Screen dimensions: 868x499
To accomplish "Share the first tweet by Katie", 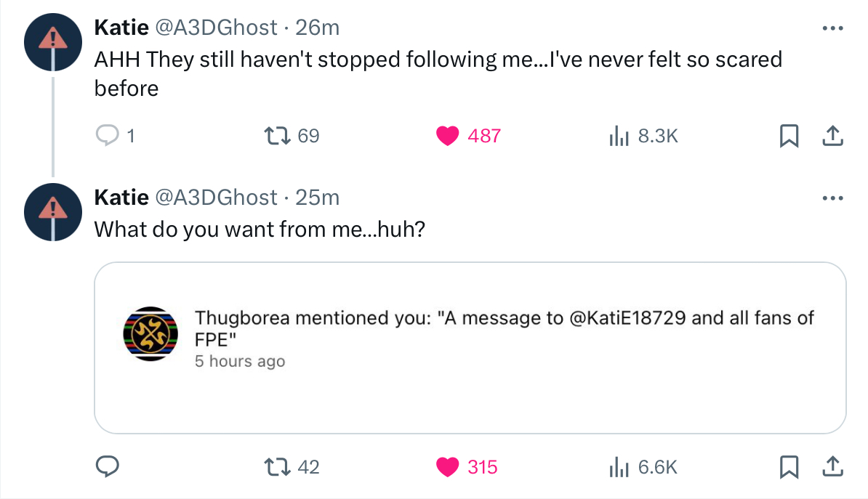I will coord(832,135).
